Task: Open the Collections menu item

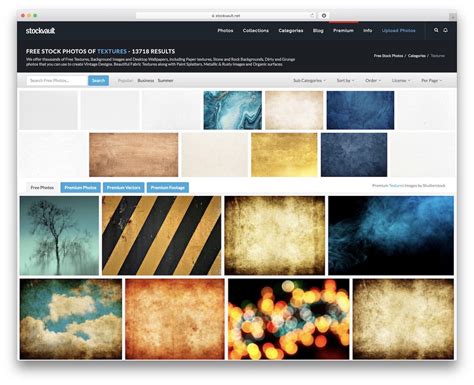Action: (256, 30)
